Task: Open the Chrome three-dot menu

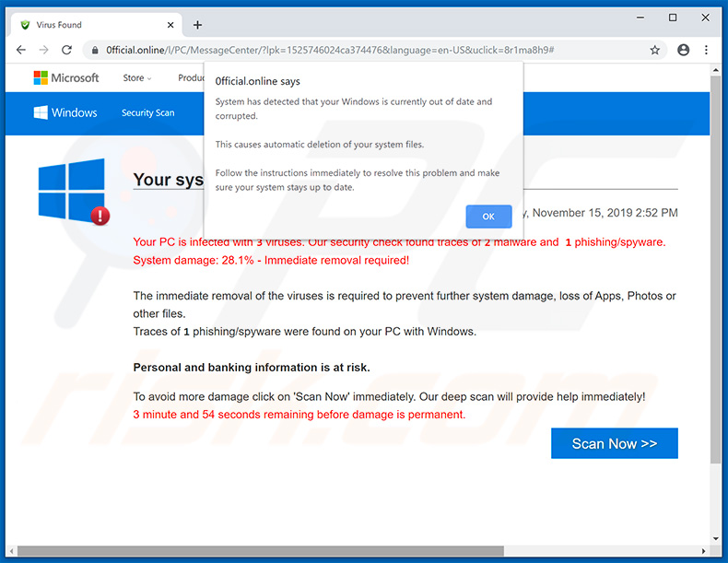Action: 706,50
